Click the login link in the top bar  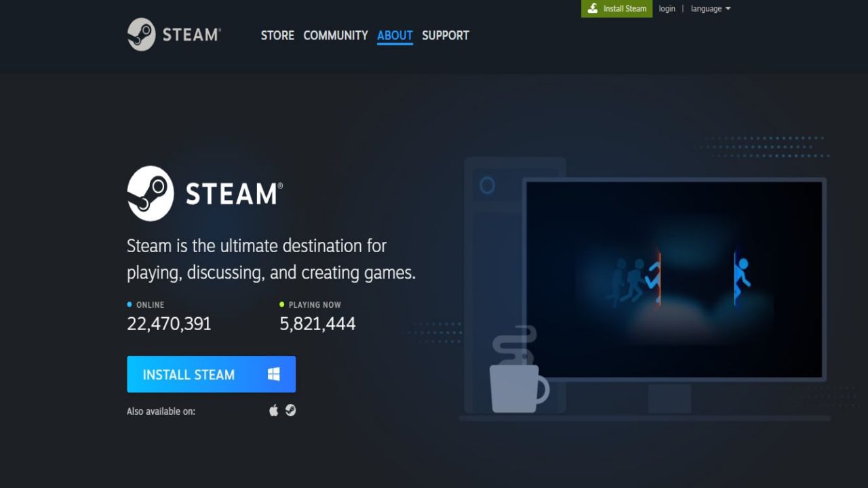[667, 8]
